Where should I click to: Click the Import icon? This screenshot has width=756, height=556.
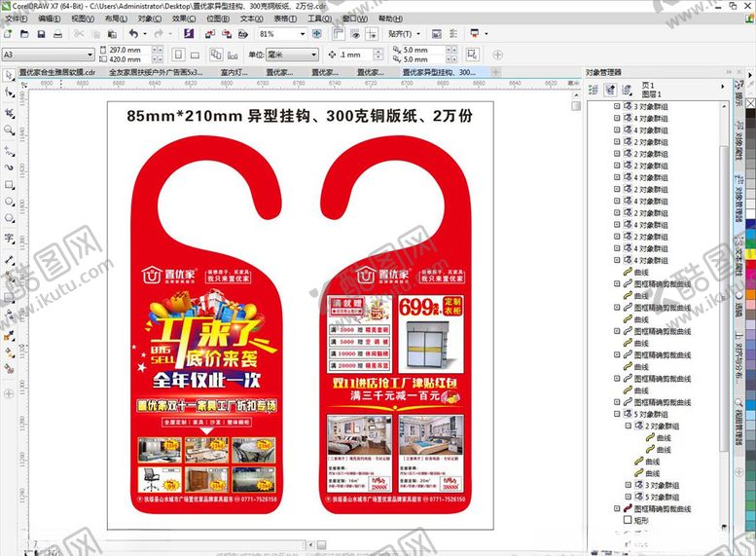(210, 34)
